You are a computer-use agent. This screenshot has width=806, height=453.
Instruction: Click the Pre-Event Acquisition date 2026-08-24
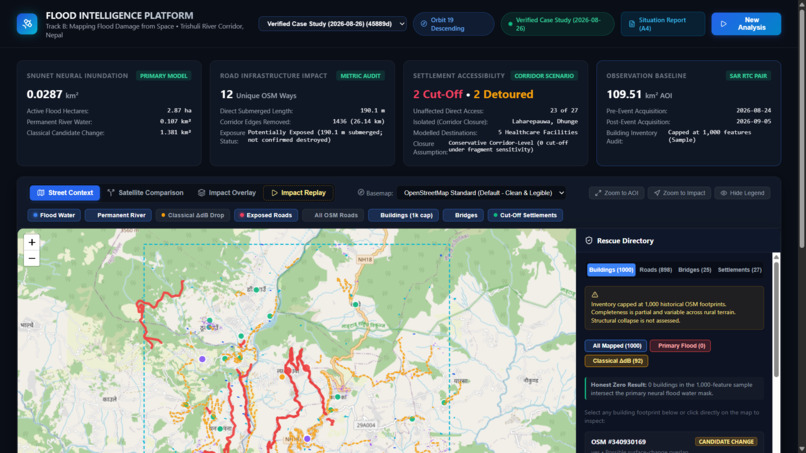tap(753, 110)
